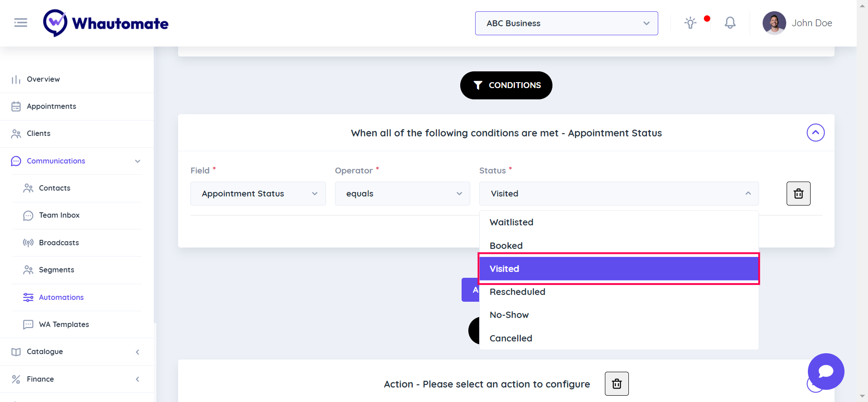The image size is (868, 402).
Task: Open the hamburger sidebar menu
Action: point(21,23)
